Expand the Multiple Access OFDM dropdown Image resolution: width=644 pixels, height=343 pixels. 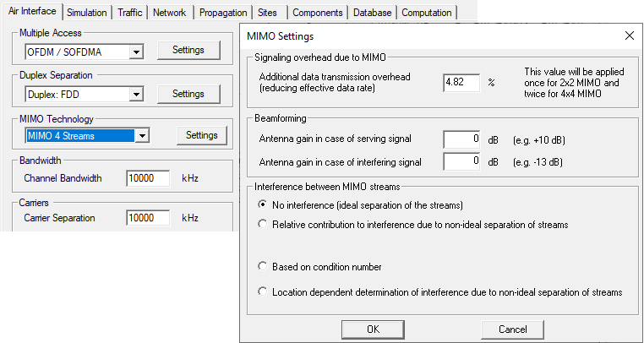point(135,52)
